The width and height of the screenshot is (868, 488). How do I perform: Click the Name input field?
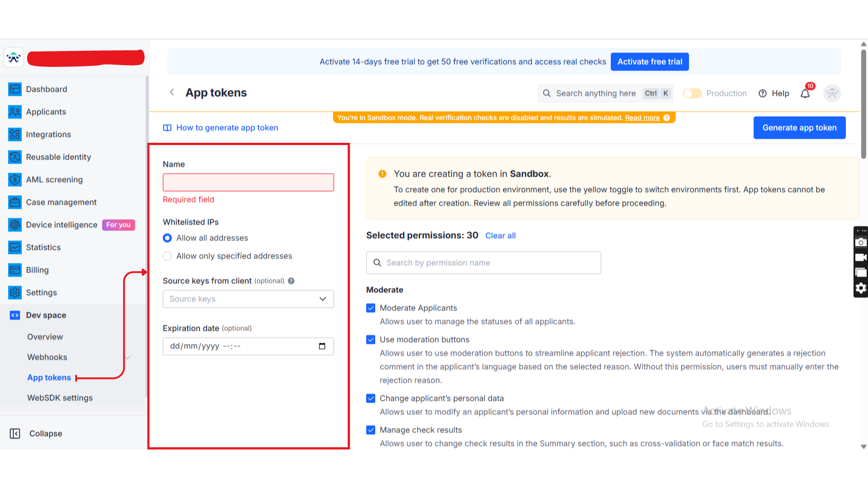coord(248,183)
